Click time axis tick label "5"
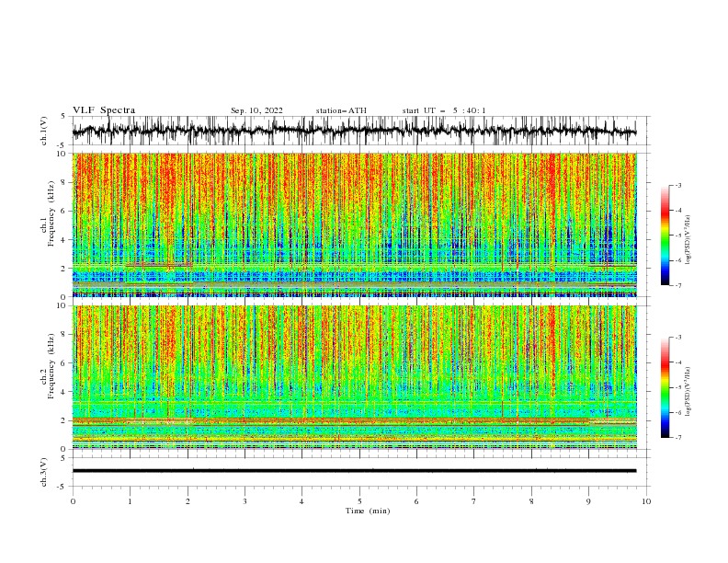 (359, 501)
